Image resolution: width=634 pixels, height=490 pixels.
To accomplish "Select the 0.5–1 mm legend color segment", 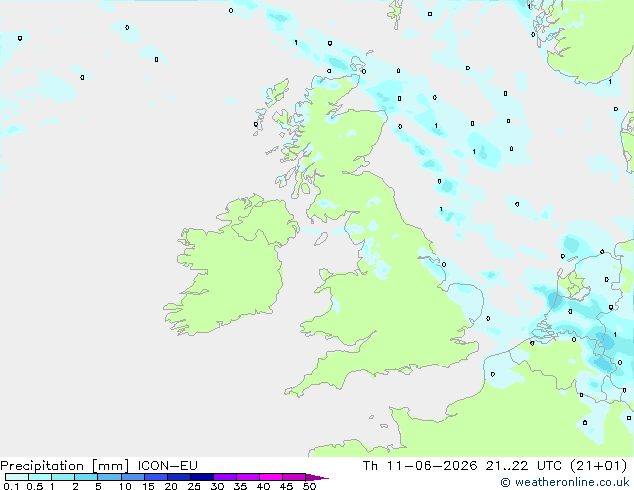I will click(40, 477).
